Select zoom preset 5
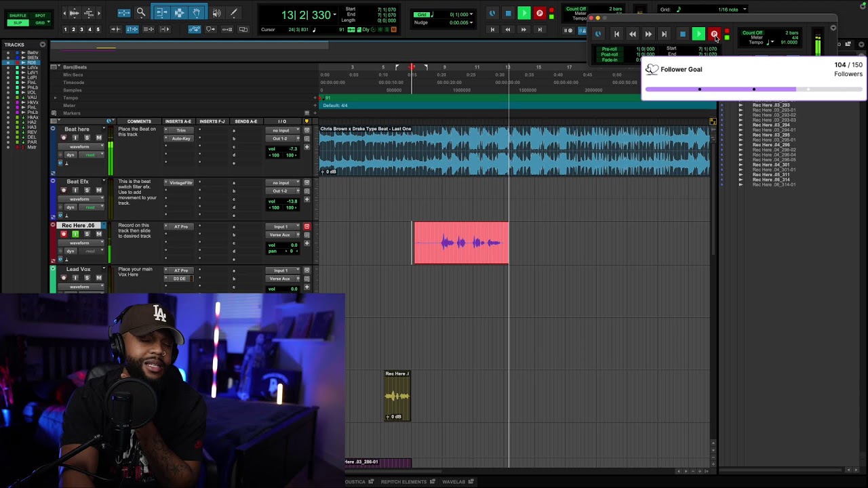The height and width of the screenshot is (488, 868). [98, 29]
